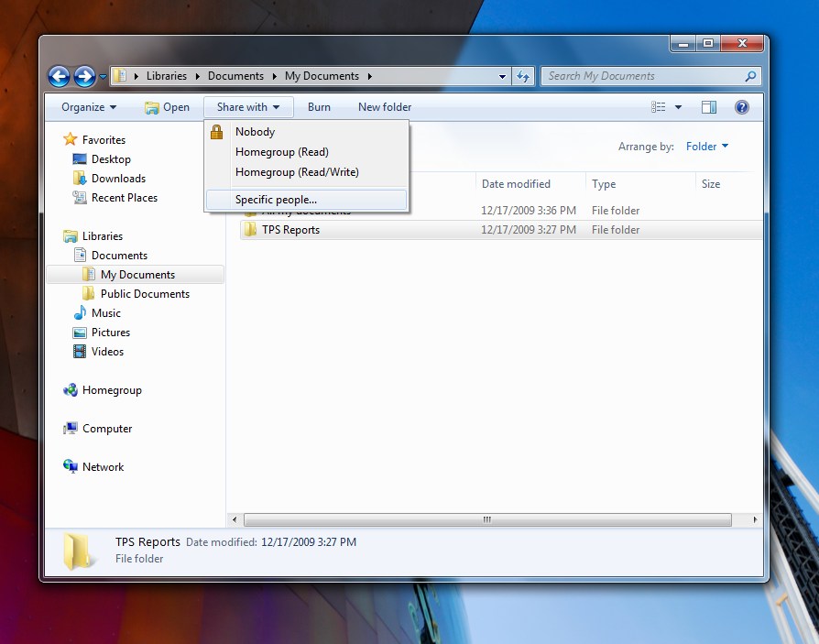819x644 pixels.
Task: Go forward with the Forward arrow button
Action: [84, 76]
